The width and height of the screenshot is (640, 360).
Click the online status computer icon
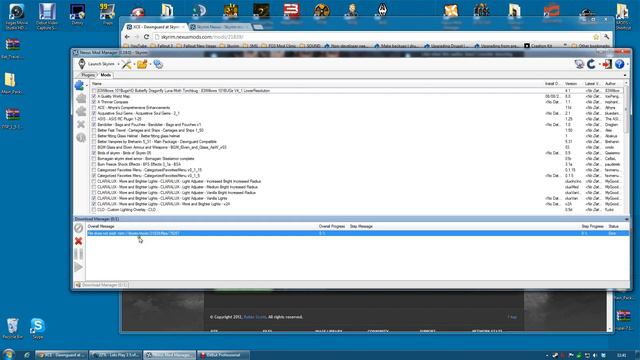coord(579,64)
